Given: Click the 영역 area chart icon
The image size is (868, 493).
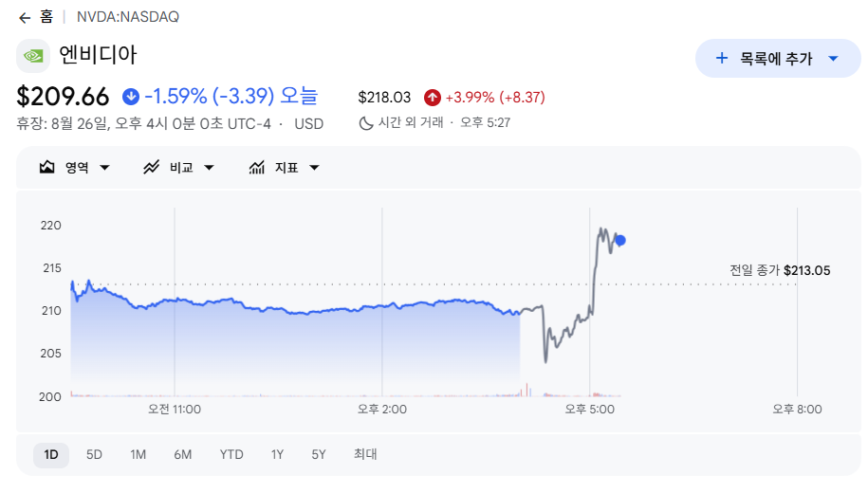Looking at the screenshot, I should point(47,167).
